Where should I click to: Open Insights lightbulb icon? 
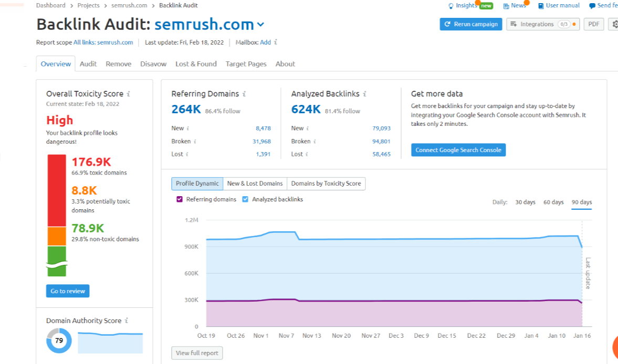(x=450, y=6)
